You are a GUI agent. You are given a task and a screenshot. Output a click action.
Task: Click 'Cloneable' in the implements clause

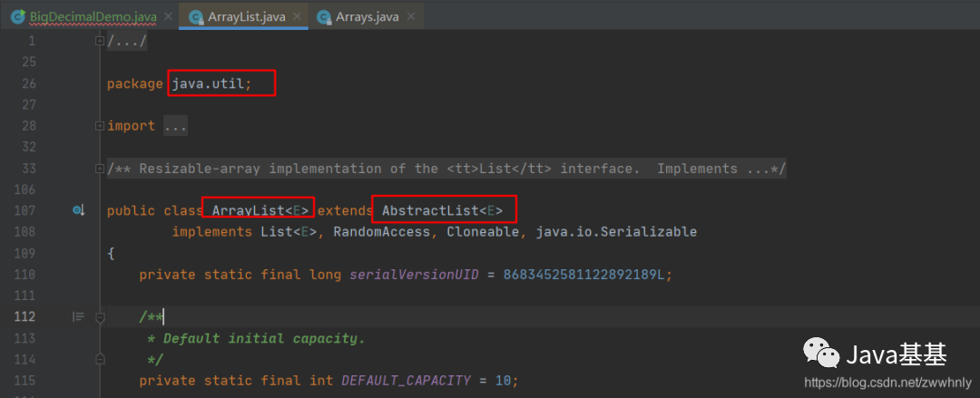click(483, 232)
